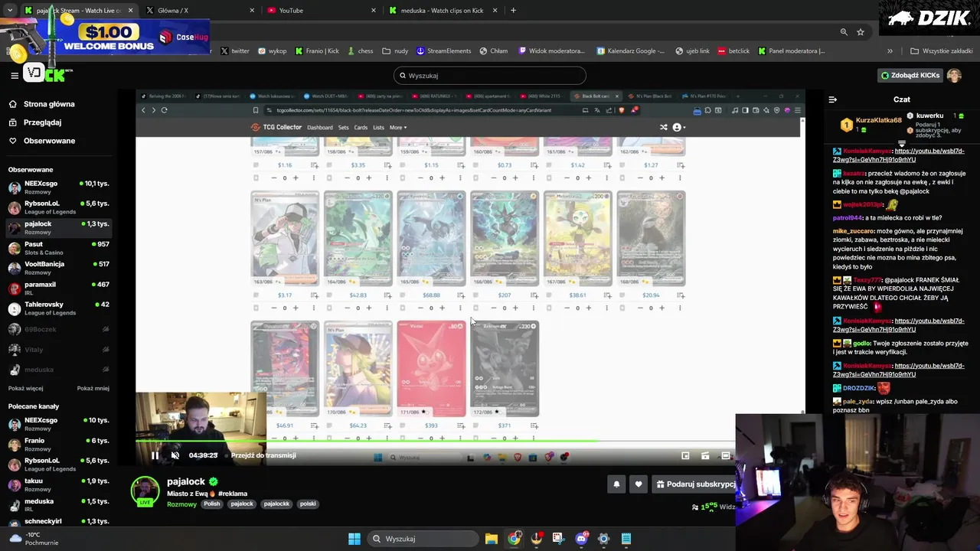Select the Polish tag

pyautogui.click(x=212, y=504)
